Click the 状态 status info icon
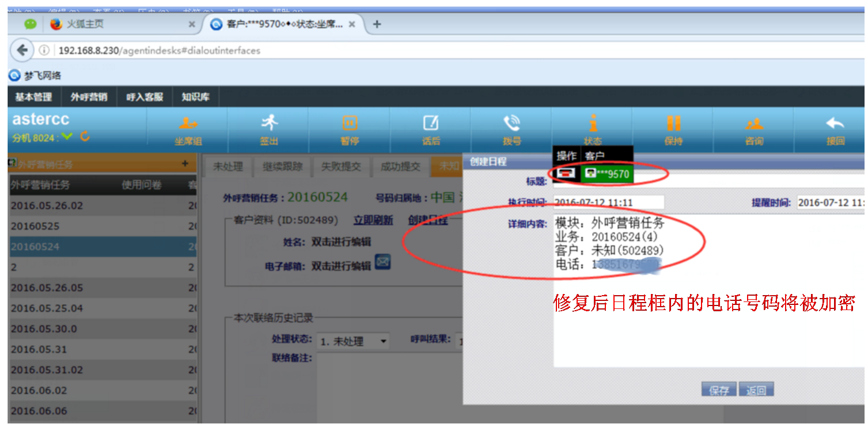Image resolution: width=868 pixels, height=424 pixels. [593, 123]
